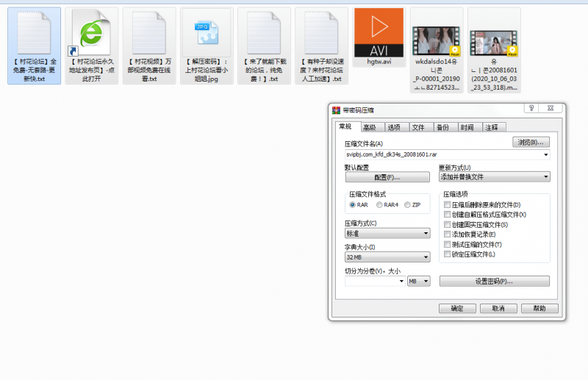The width and height of the screenshot is (588, 380).
Task: Open the 字典大小 dropdown showing 32 MB
Action: (x=387, y=257)
